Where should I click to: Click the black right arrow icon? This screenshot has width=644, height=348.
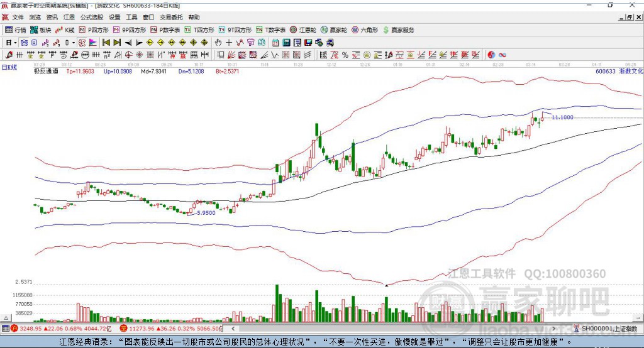pyautogui.click(x=139, y=43)
